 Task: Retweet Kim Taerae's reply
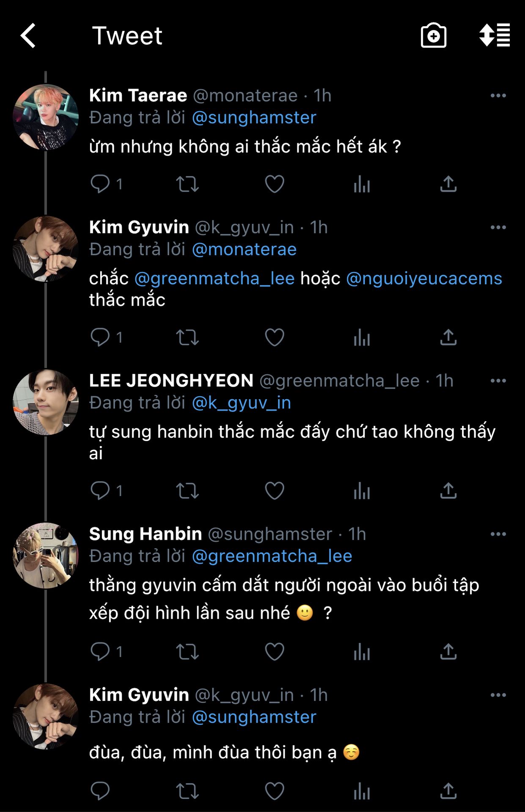[187, 184]
